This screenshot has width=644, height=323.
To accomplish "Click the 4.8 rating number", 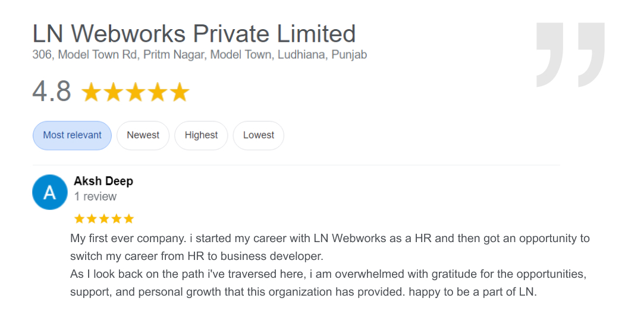I will tap(52, 92).
